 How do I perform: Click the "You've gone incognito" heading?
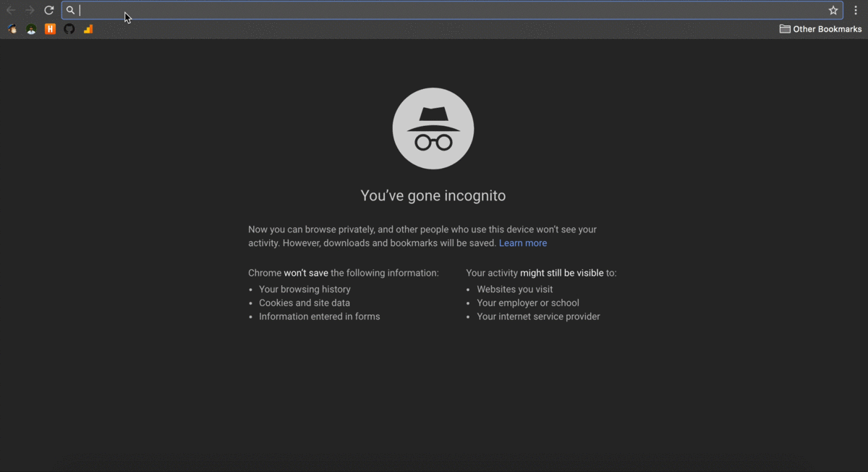(433, 195)
